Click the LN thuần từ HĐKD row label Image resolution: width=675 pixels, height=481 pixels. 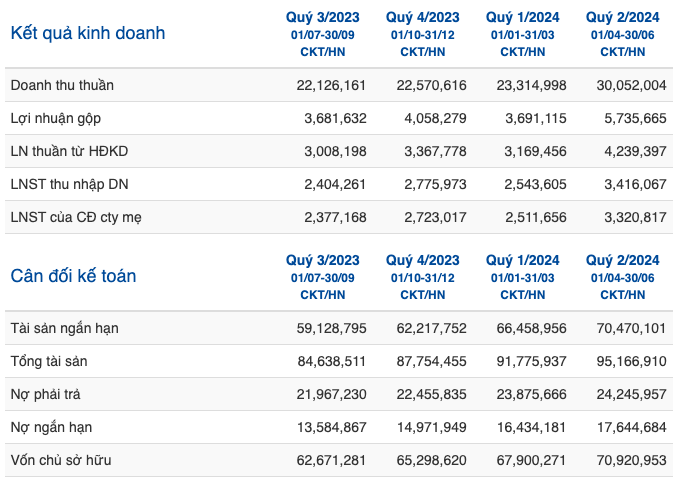[x=69, y=151]
